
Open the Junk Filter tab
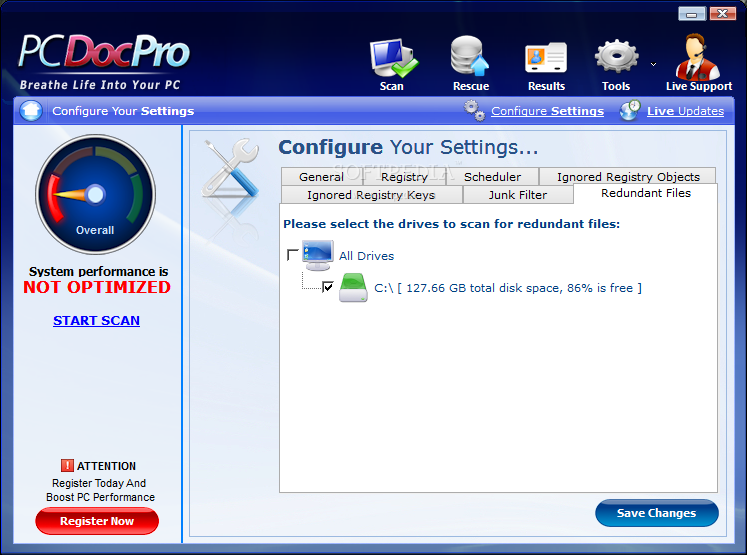(518, 195)
